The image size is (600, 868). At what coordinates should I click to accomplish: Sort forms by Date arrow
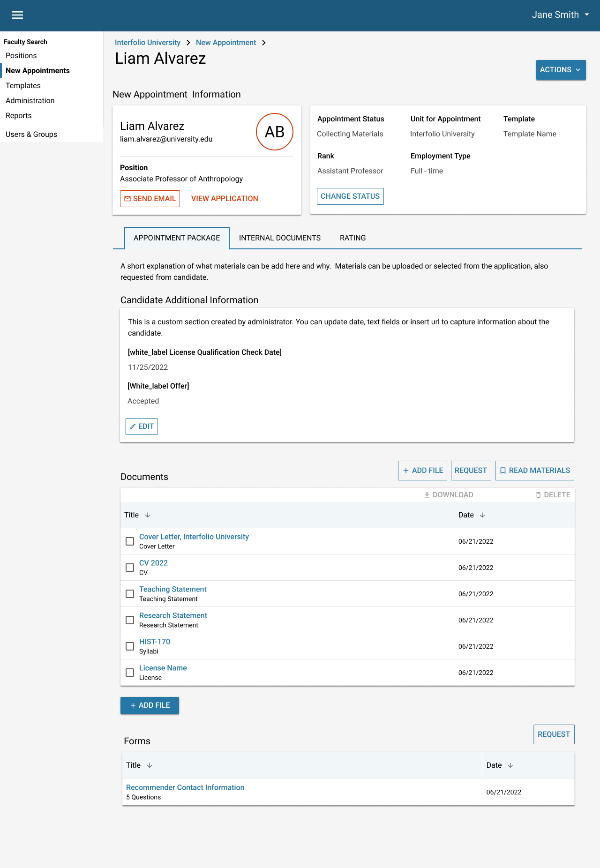tap(510, 765)
